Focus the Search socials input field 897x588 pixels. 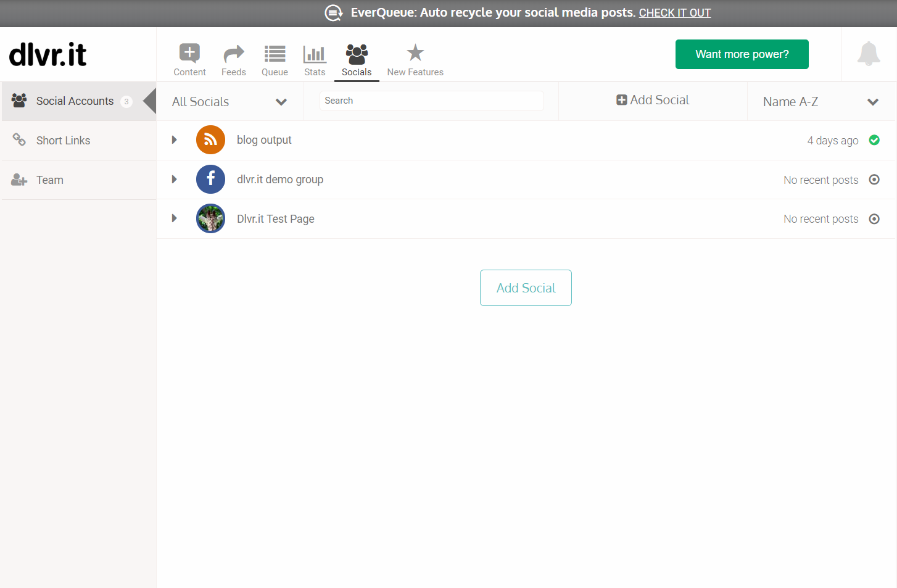(x=432, y=101)
